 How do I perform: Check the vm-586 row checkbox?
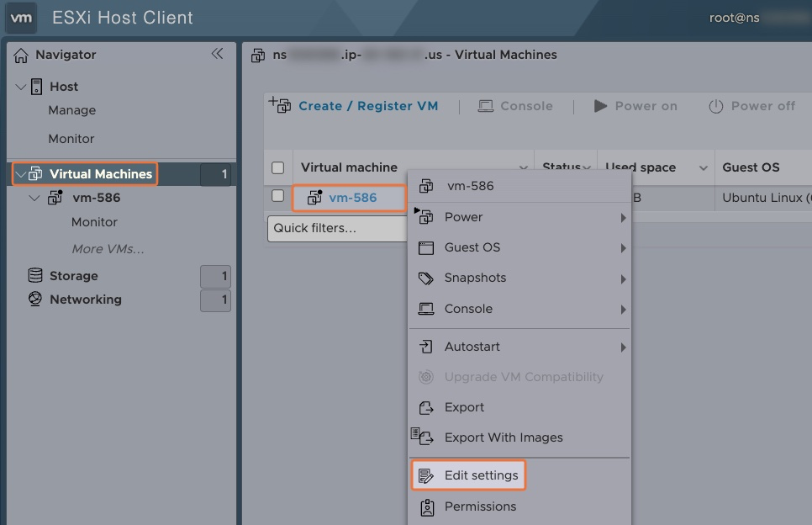pyautogui.click(x=278, y=195)
